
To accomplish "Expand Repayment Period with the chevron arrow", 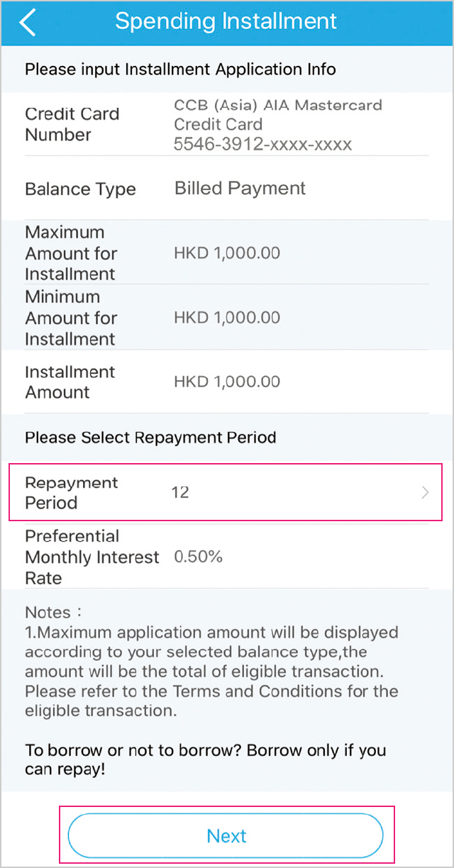I will click(x=425, y=493).
